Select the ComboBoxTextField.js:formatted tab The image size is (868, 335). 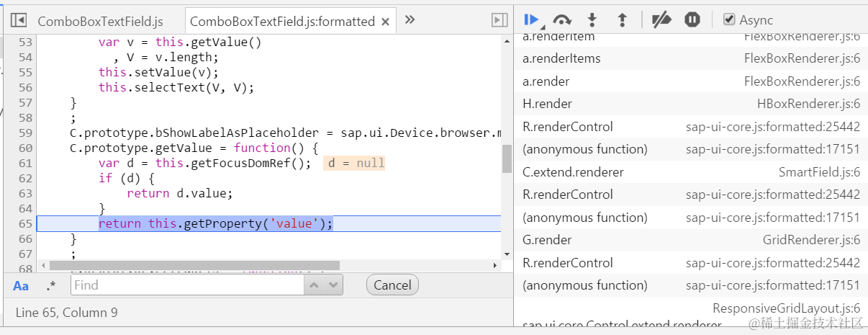point(282,22)
